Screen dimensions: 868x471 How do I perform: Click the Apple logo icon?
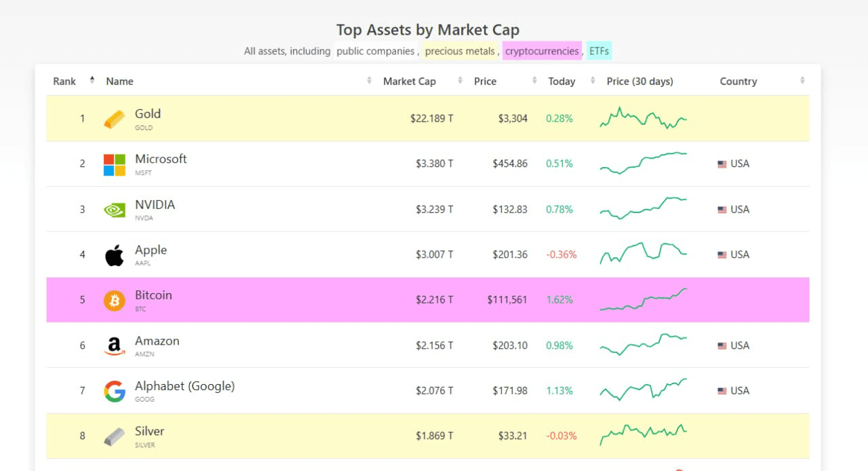[115, 255]
